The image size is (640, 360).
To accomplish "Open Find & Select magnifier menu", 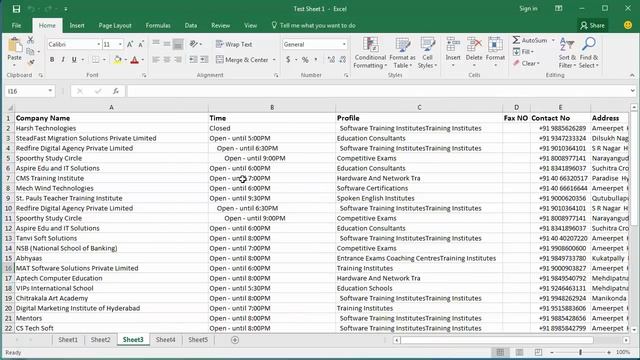I will click(x=589, y=53).
